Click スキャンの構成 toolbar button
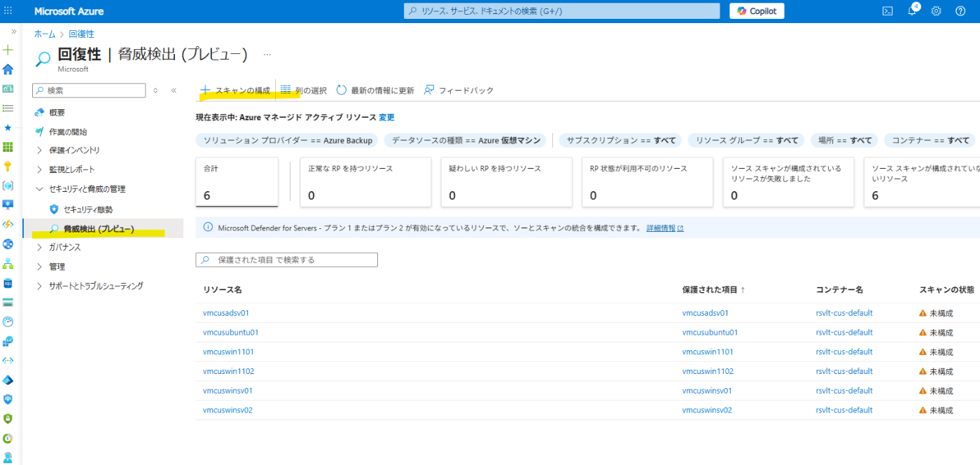980x465 pixels. (x=235, y=90)
